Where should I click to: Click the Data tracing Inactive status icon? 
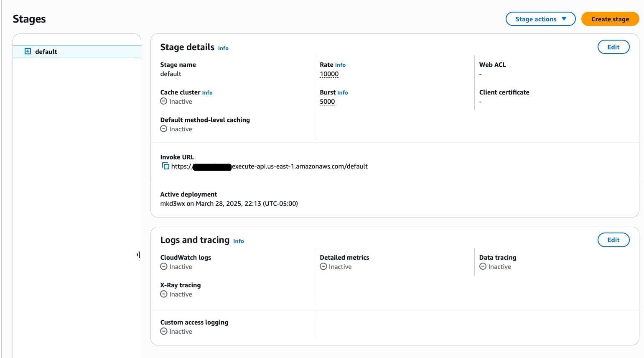[483, 266]
